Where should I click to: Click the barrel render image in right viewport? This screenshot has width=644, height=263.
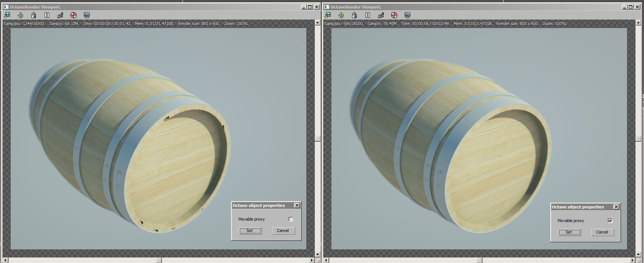click(479, 139)
